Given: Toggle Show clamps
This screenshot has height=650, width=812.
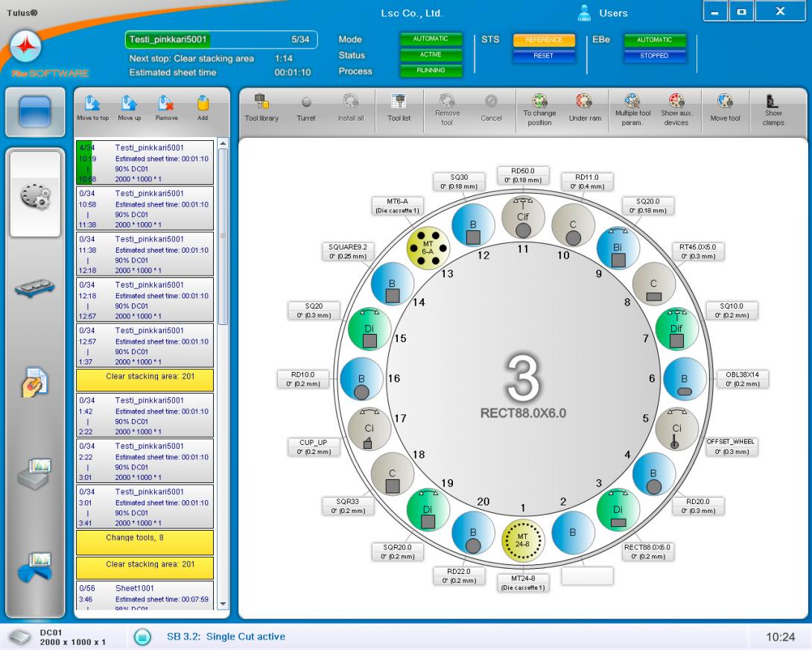Looking at the screenshot, I should click(x=773, y=107).
